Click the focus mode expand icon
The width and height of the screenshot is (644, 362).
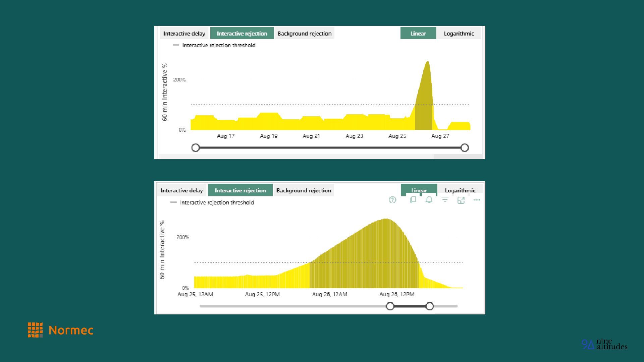click(x=461, y=200)
